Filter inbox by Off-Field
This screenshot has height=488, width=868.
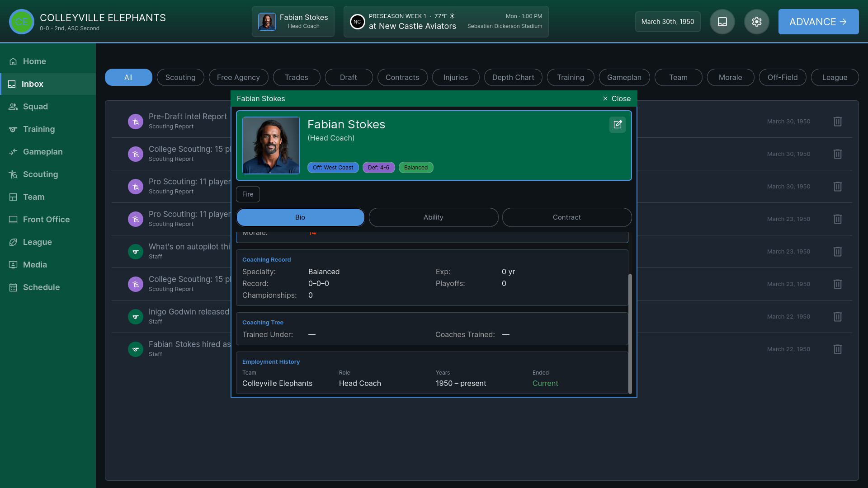pyautogui.click(x=783, y=77)
